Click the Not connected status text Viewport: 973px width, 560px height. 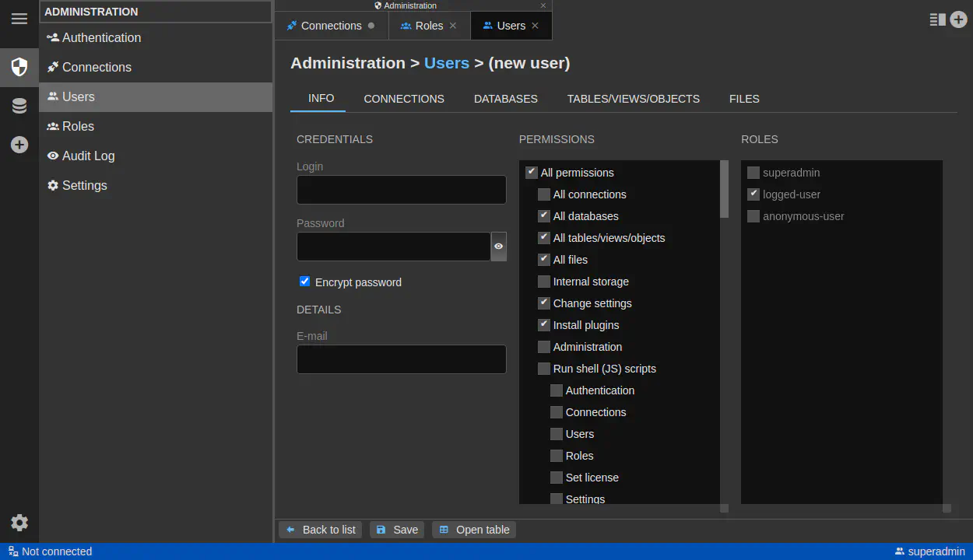57,551
